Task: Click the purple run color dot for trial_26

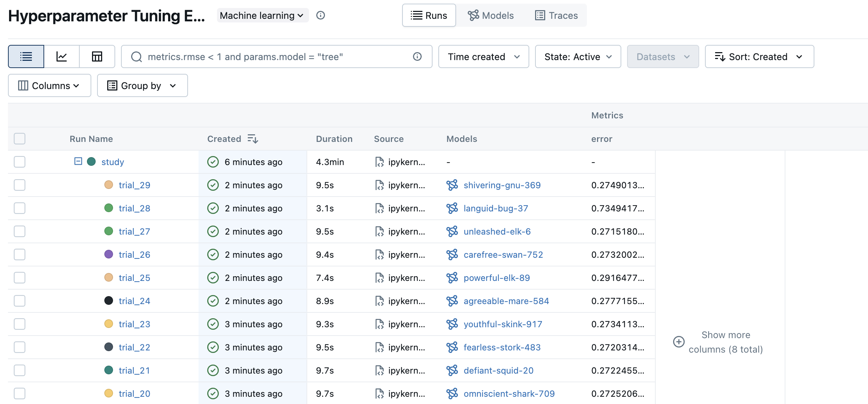Action: point(109,254)
